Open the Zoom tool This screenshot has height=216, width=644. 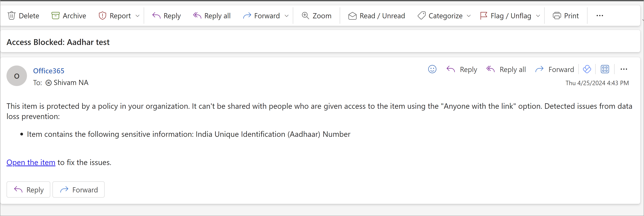tap(316, 16)
